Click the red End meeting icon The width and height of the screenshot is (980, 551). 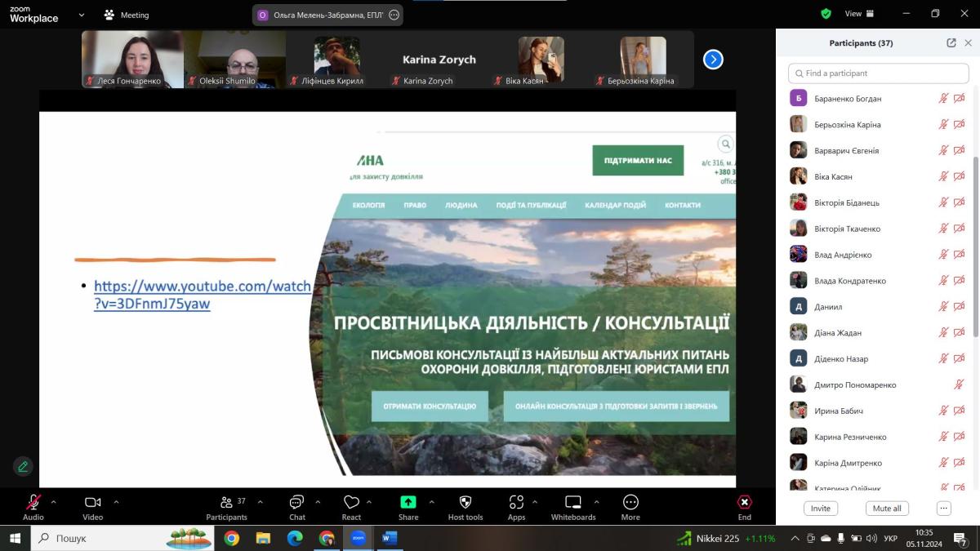click(745, 502)
